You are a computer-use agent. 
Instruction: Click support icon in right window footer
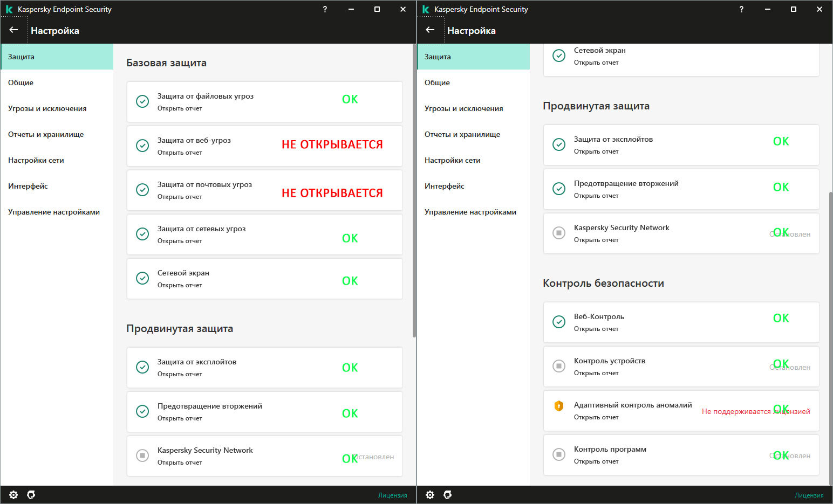point(448,495)
